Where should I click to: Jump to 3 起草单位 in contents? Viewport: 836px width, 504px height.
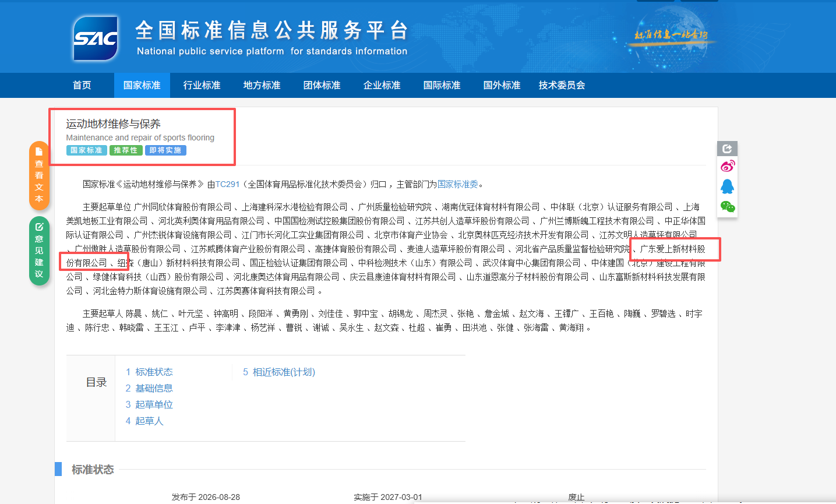pos(149,404)
